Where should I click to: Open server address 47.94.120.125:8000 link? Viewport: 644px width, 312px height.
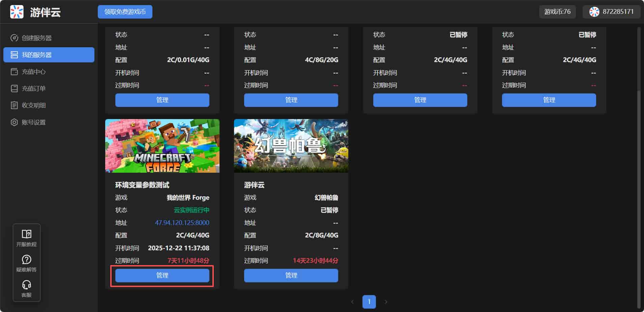pyautogui.click(x=182, y=223)
